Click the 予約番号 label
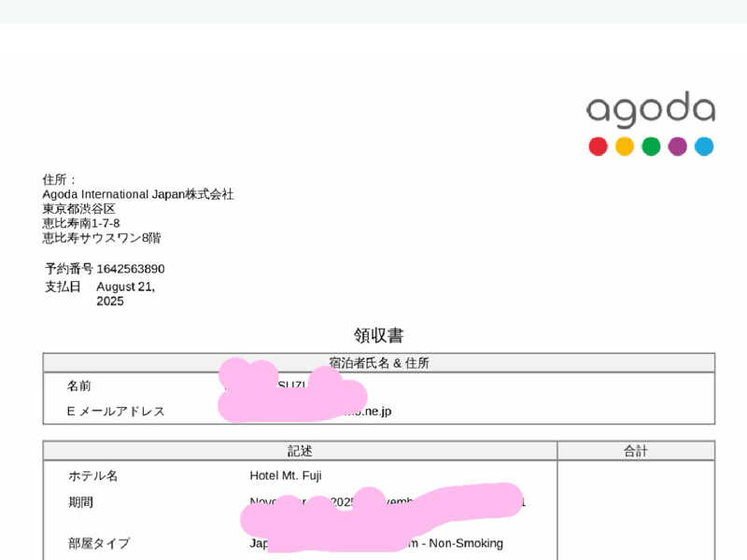This screenshot has width=747, height=560. pyautogui.click(x=68, y=269)
